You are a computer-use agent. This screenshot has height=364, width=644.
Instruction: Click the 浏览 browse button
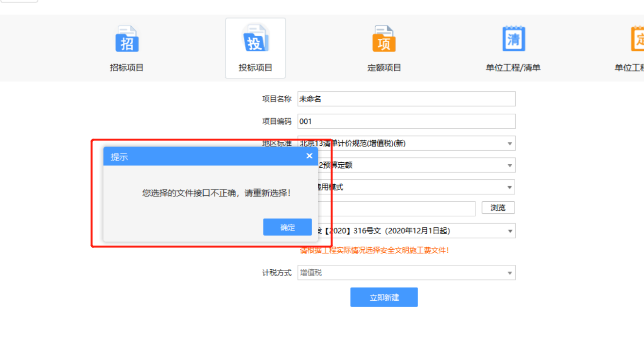[498, 208]
